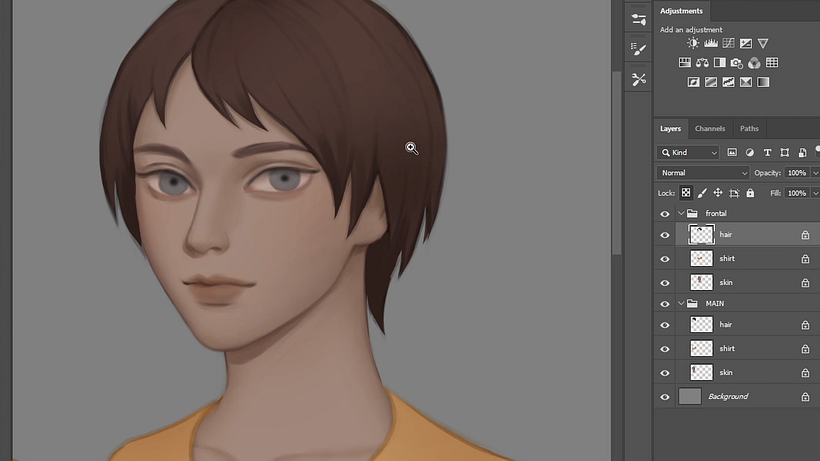The height and width of the screenshot is (461, 820).
Task: Select frontal hair layer thumbnail
Action: pyautogui.click(x=701, y=235)
